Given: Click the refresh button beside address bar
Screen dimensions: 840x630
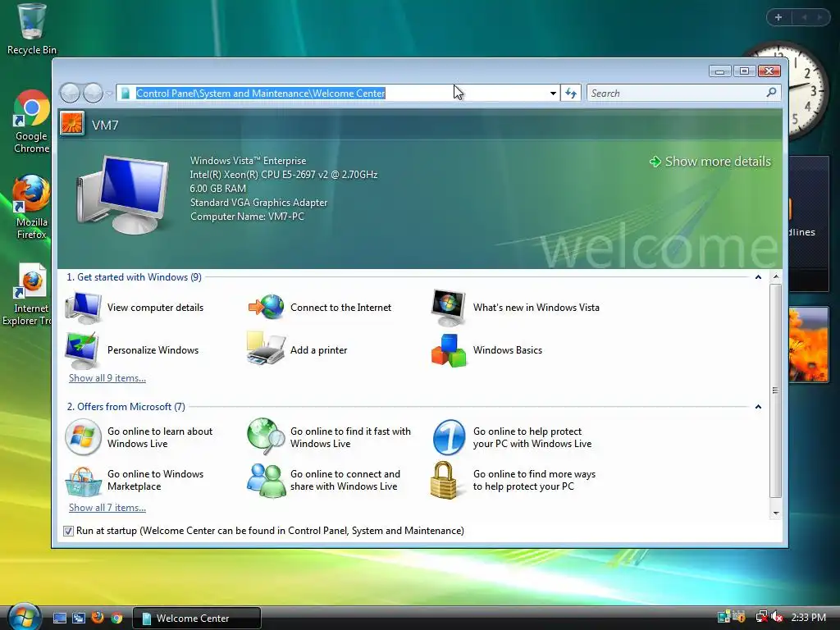Looking at the screenshot, I should pyautogui.click(x=571, y=94).
